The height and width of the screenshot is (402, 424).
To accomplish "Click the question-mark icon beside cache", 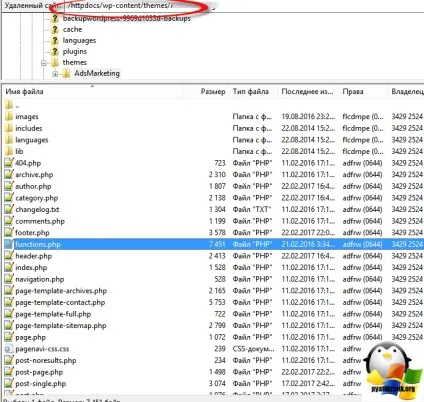I will [55, 29].
